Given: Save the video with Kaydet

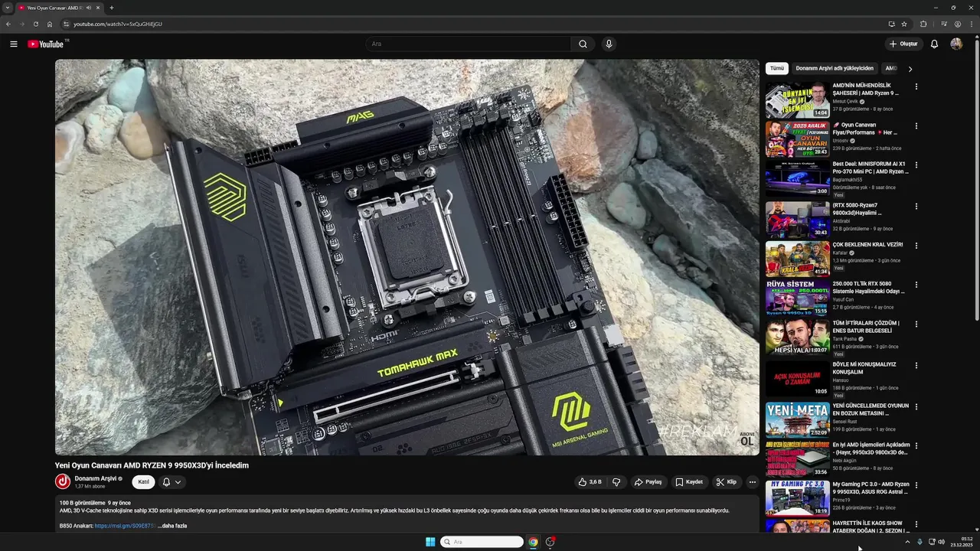Looking at the screenshot, I should pos(689,482).
